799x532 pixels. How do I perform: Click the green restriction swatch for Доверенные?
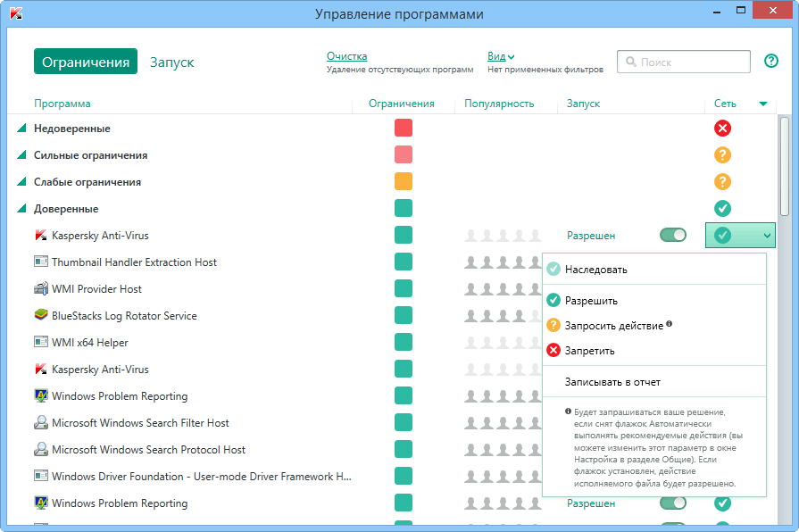[403, 208]
